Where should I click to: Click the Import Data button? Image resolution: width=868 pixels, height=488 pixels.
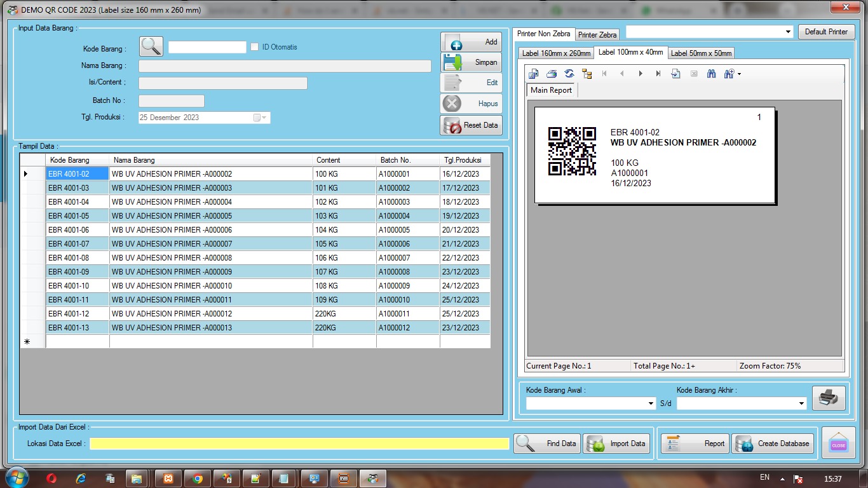click(x=616, y=444)
